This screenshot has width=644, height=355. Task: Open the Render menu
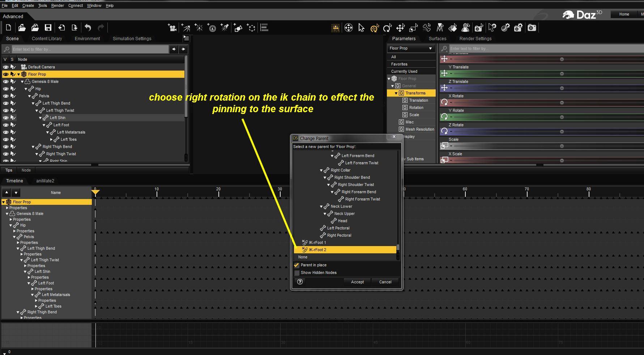pos(57,5)
